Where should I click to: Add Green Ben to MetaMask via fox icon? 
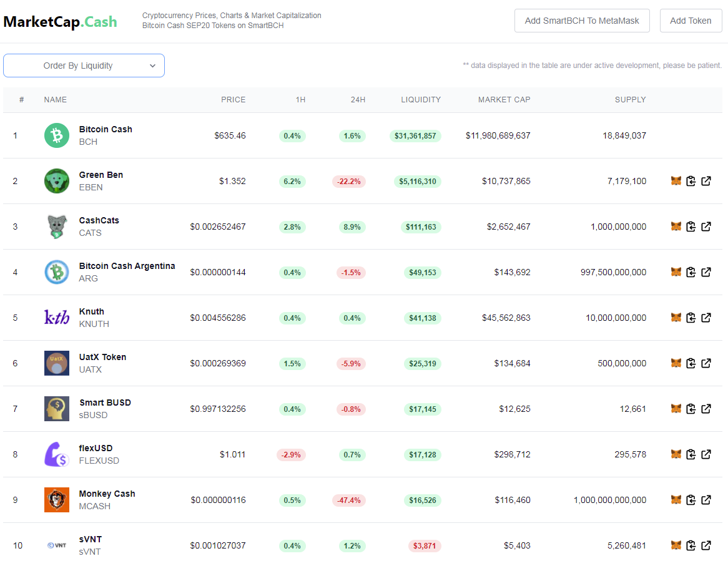[676, 181]
